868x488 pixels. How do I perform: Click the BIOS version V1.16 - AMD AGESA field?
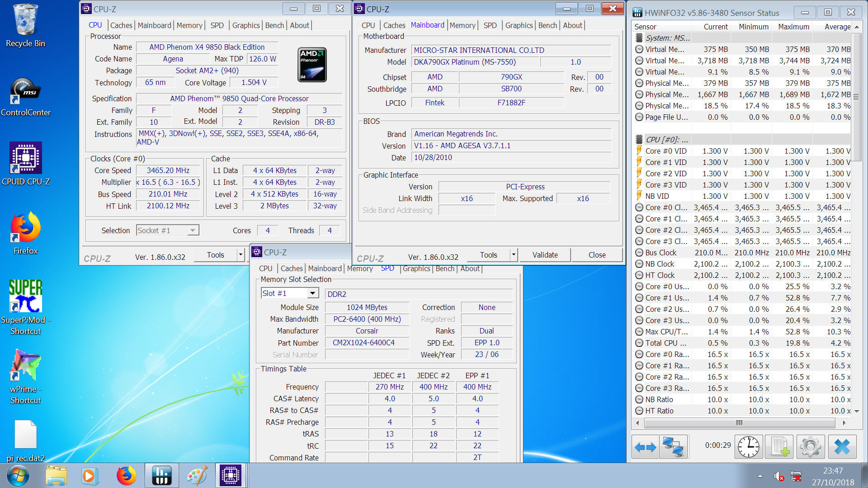tap(512, 145)
